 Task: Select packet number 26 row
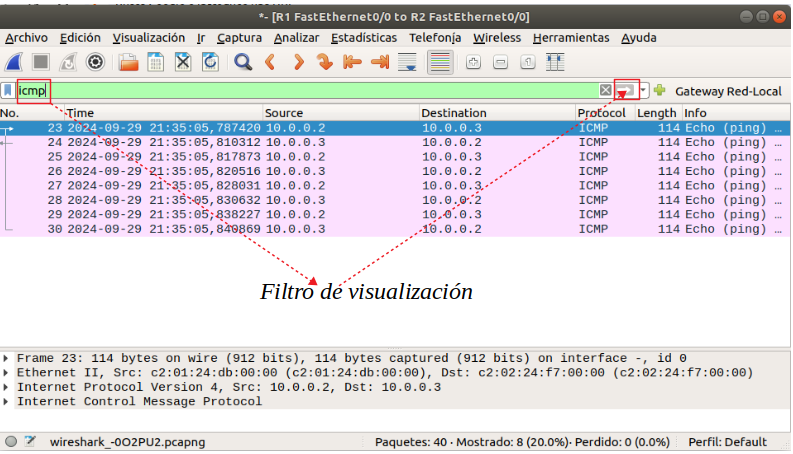pyautogui.click(x=395, y=171)
